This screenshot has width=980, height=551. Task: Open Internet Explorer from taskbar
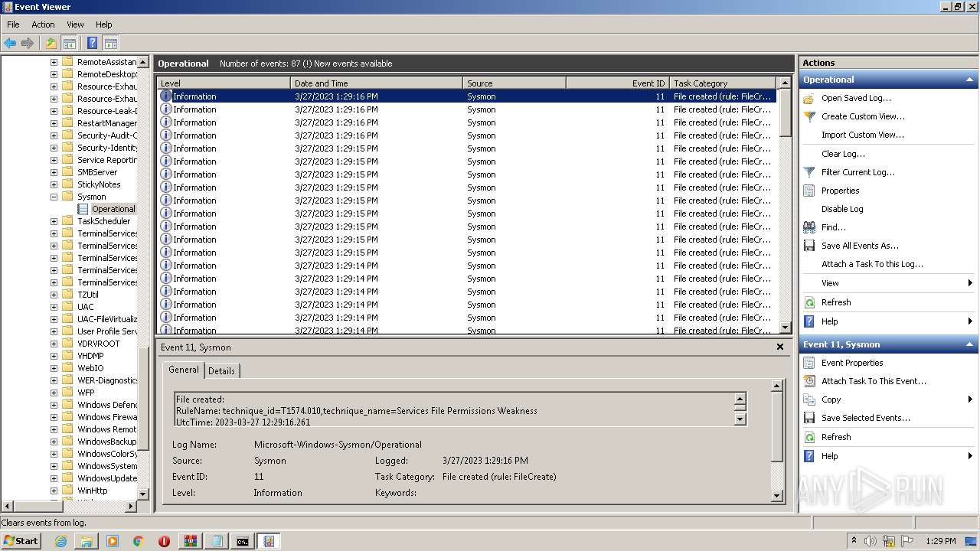pyautogui.click(x=60, y=541)
